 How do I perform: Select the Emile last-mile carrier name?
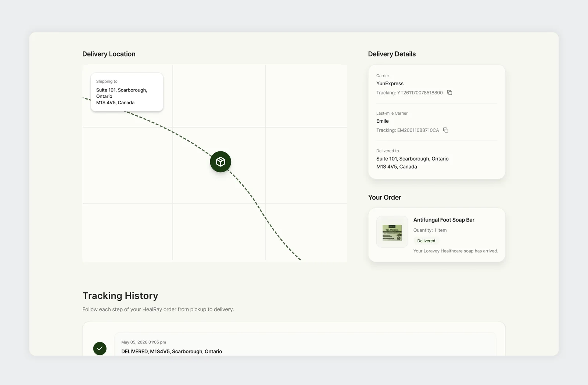[383, 121]
